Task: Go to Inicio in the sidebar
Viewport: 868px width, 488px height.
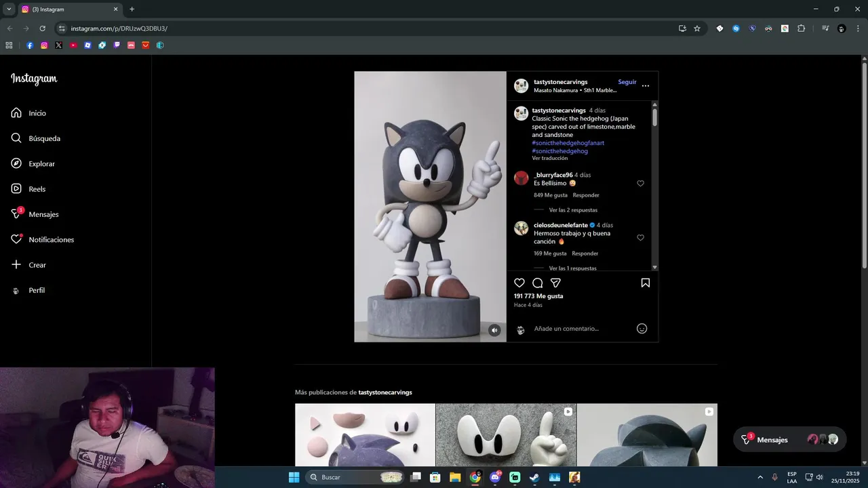Action: (29, 113)
